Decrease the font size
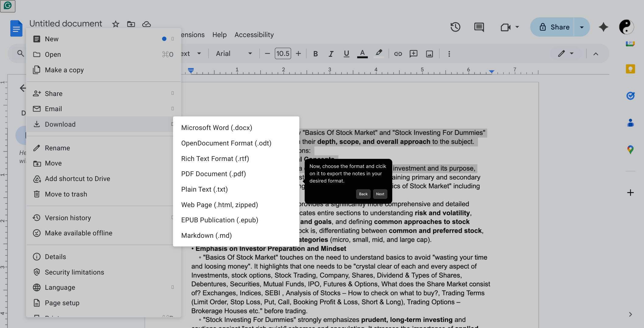The height and width of the screenshot is (328, 644). click(267, 53)
